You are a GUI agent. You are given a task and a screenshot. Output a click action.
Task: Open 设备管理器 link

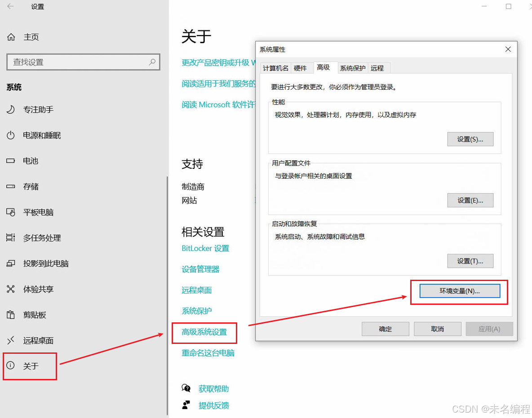tap(200, 269)
